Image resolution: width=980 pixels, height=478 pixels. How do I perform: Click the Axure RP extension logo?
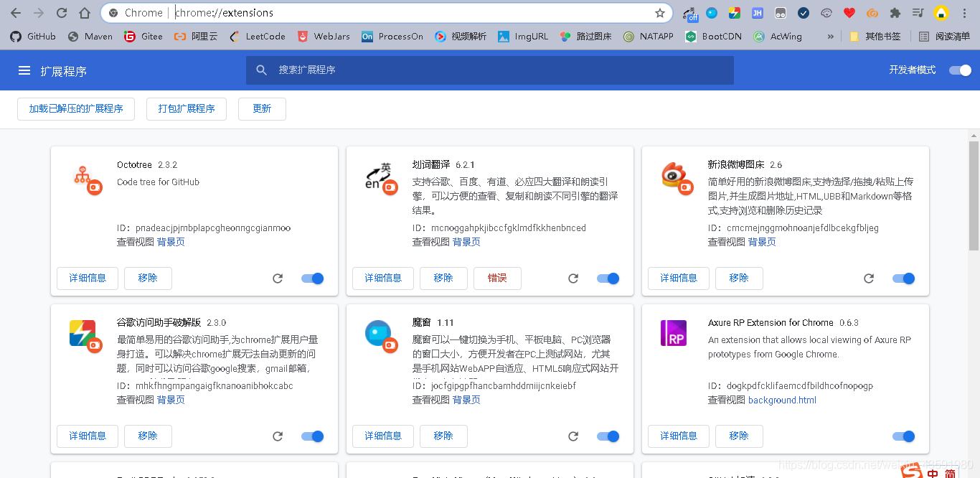[x=674, y=333]
